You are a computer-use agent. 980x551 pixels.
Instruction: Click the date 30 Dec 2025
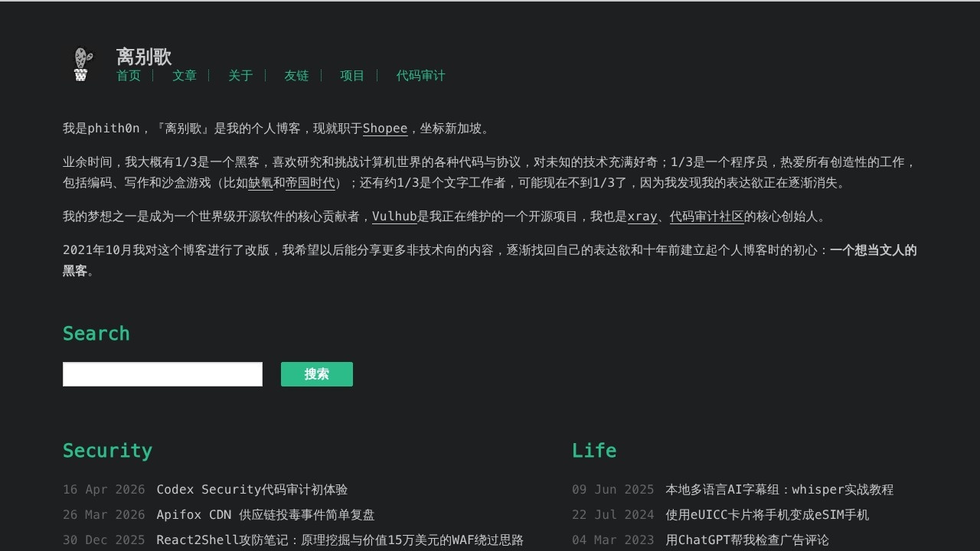point(104,540)
